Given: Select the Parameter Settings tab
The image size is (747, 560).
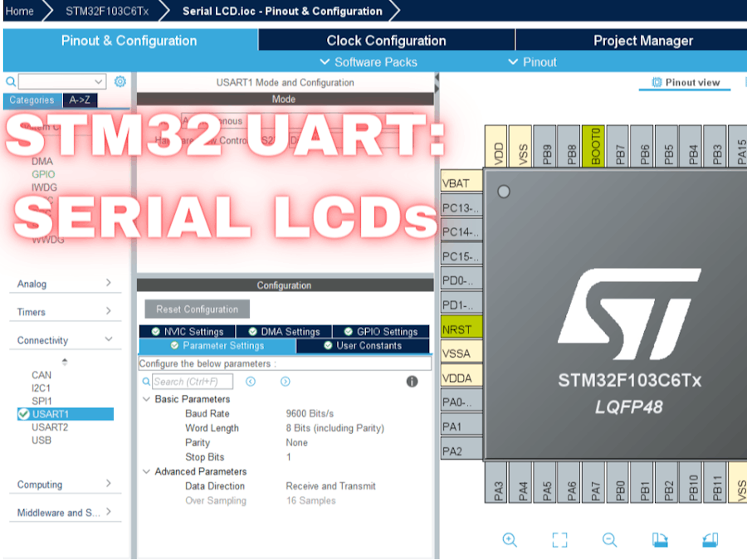Looking at the screenshot, I should point(217,346).
